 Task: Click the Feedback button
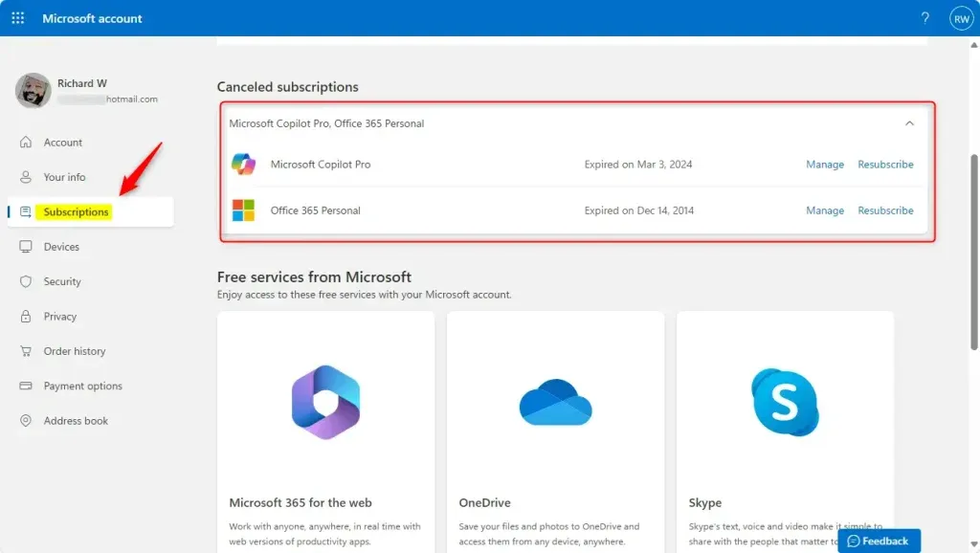point(879,541)
